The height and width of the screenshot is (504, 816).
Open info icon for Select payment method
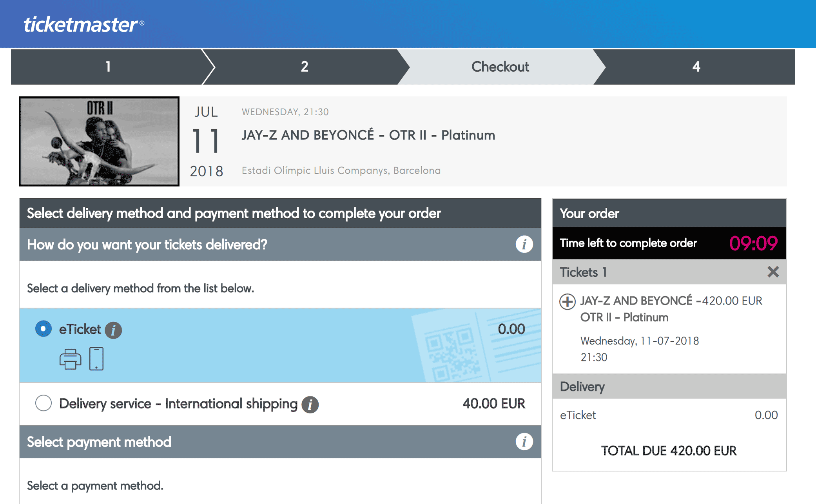pyautogui.click(x=524, y=442)
